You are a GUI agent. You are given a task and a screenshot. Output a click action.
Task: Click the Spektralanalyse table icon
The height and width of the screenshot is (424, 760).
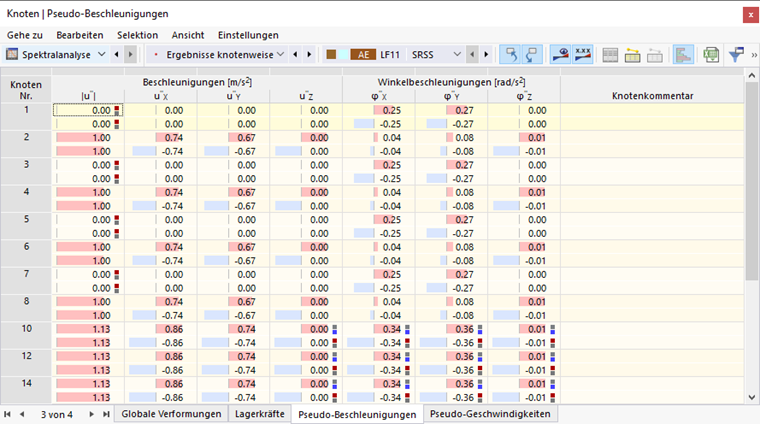tap(12, 54)
